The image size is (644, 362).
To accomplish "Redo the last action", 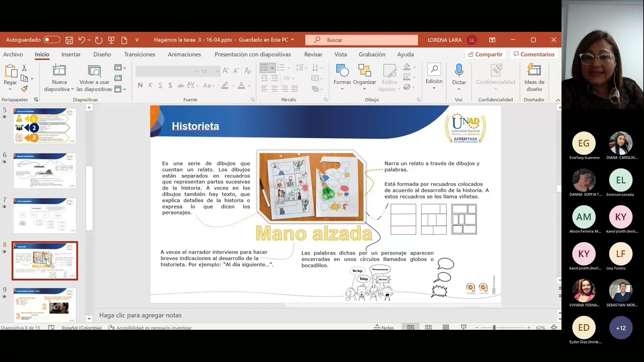I will pyautogui.click(x=99, y=40).
